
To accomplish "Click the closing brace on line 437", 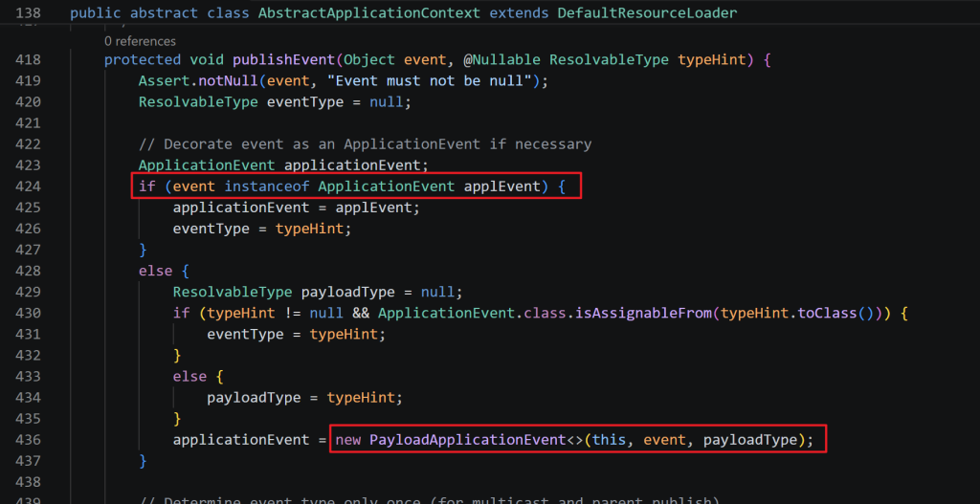I will tap(144, 461).
